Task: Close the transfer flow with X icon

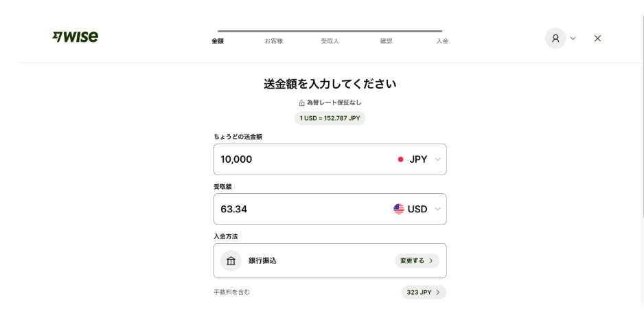Action: pos(597,38)
